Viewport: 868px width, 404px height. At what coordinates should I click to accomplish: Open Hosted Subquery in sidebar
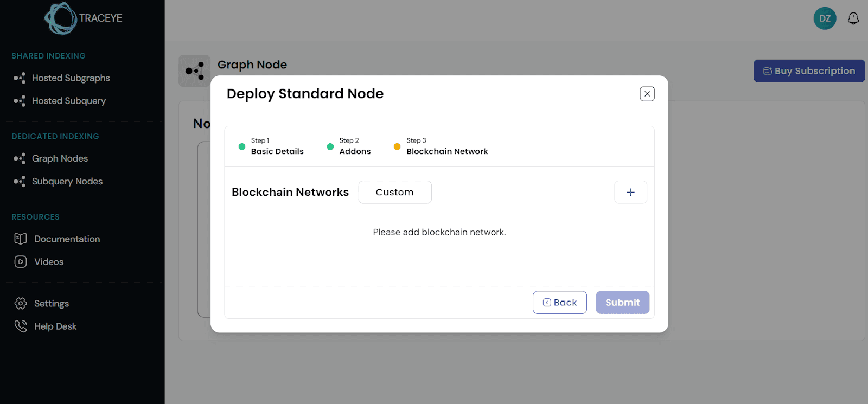pyautogui.click(x=59, y=101)
